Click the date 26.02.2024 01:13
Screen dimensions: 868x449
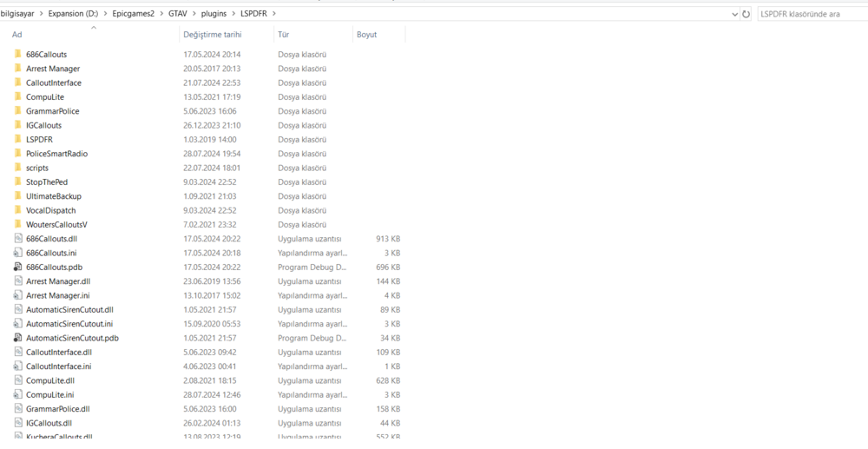coord(212,423)
